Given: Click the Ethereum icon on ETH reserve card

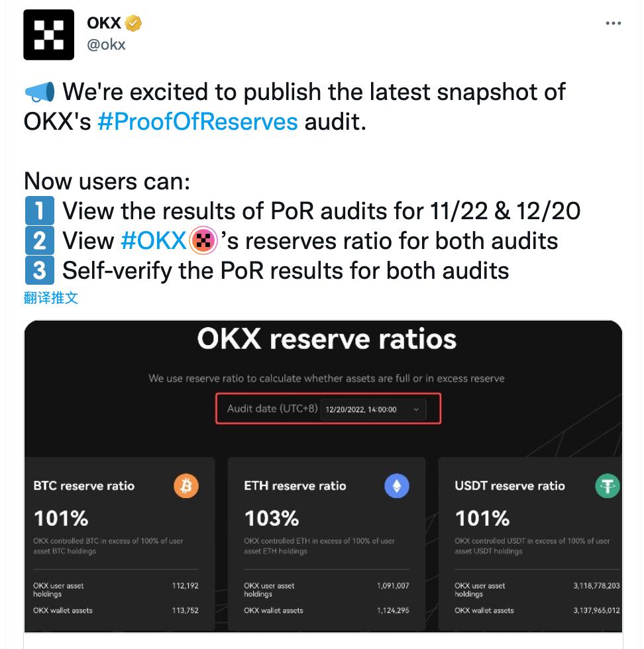Looking at the screenshot, I should pos(396,486).
